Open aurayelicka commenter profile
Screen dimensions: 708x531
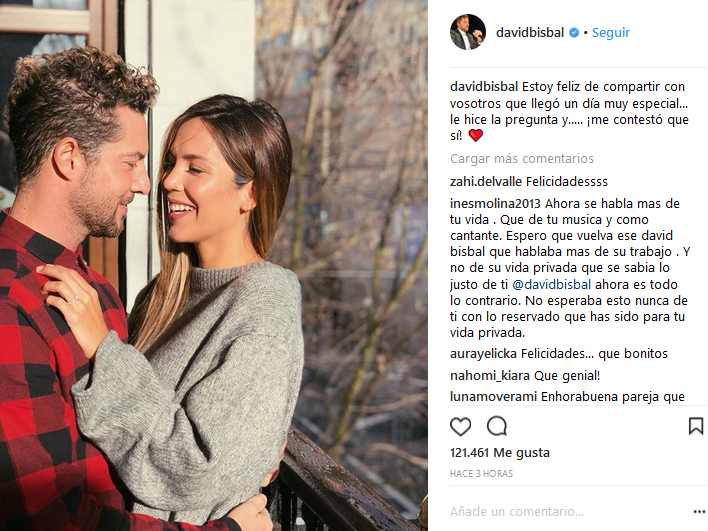[x=483, y=354]
